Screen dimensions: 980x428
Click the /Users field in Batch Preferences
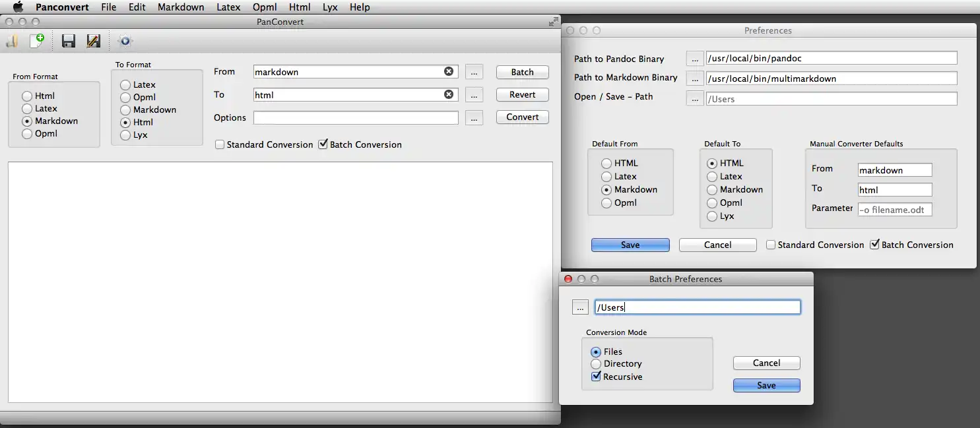pyautogui.click(x=698, y=307)
